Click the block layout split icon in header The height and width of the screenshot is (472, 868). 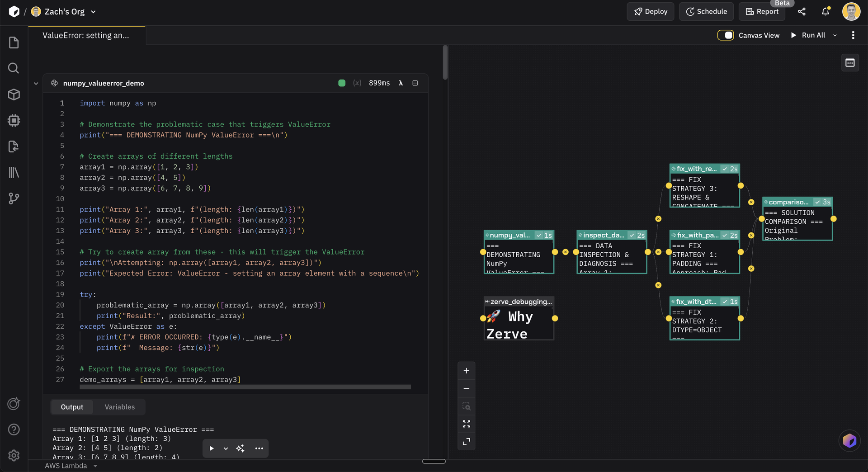coord(415,83)
